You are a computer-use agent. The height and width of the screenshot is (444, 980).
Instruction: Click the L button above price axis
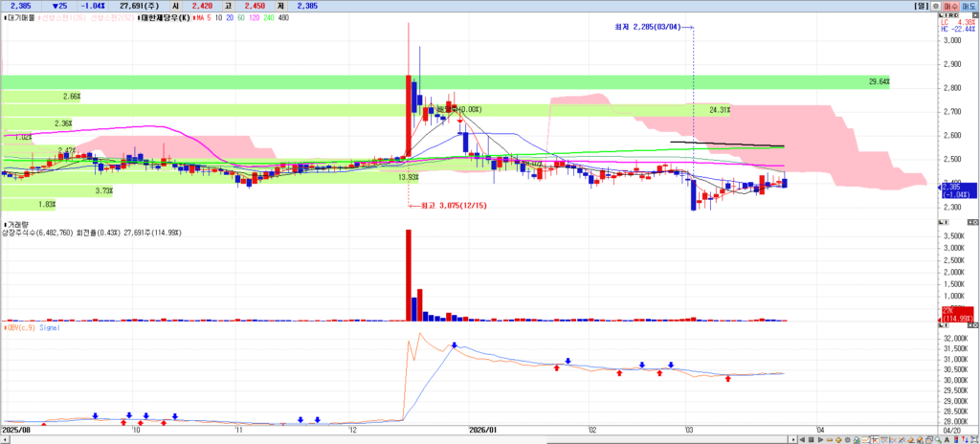[941, 16]
